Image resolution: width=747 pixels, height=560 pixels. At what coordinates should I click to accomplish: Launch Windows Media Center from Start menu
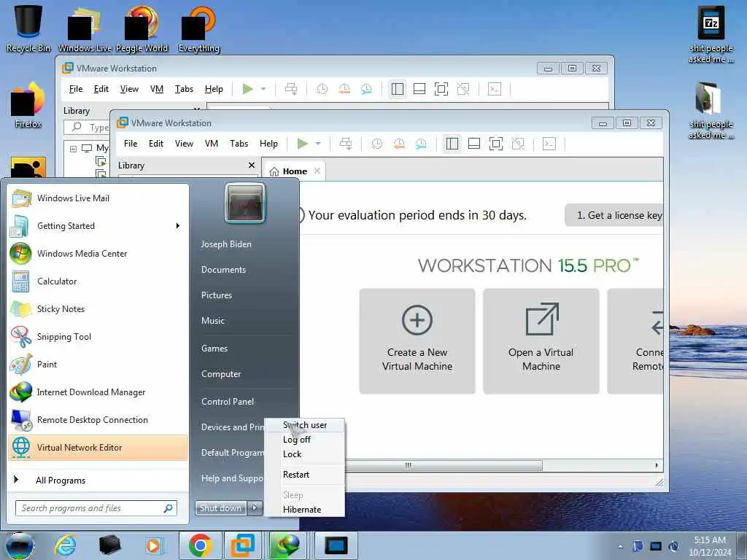[98, 253]
